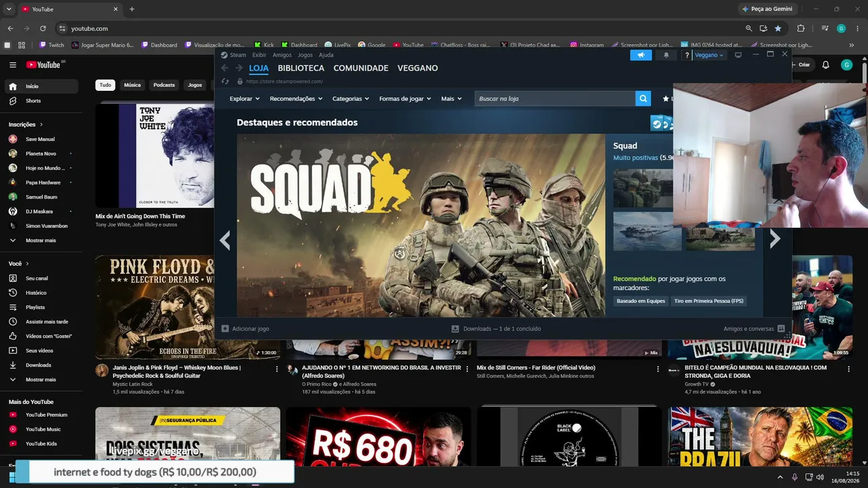
Task: Open the Twitch bookmark
Action: pos(52,45)
